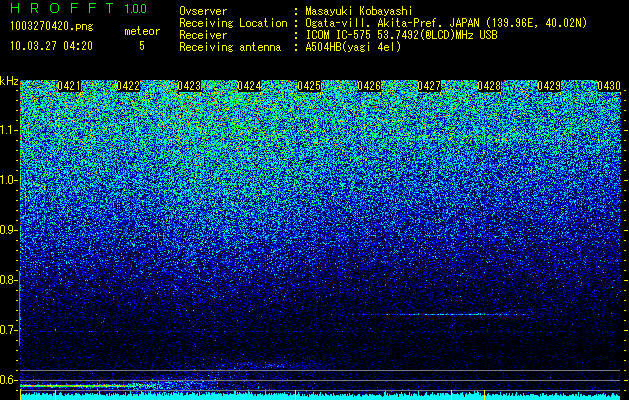The width and height of the screenshot is (629, 400).
Task: Click the 'Ovserver' field label
Action: [x=203, y=11]
